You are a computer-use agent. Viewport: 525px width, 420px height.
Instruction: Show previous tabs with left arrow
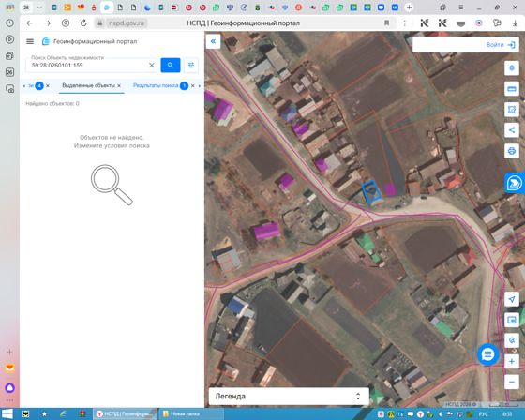coord(24,86)
